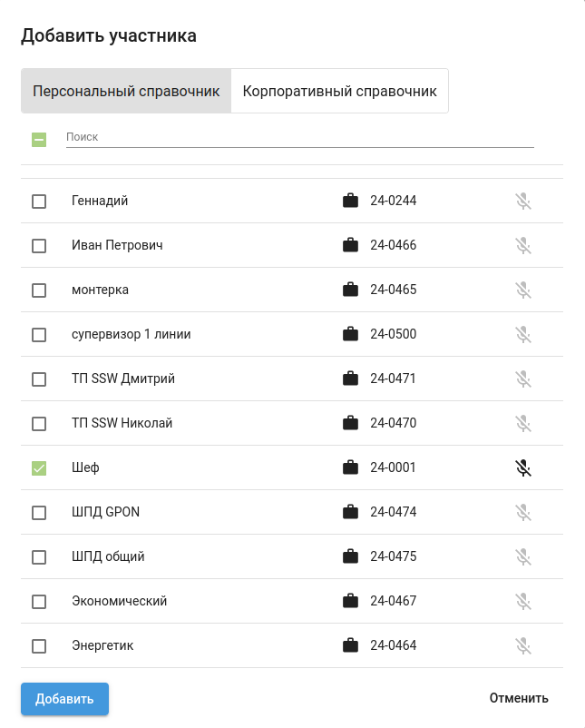Viewport: 585px width, 728px height.
Task: Switch to Корпоративный справочник tab
Action: (340, 91)
